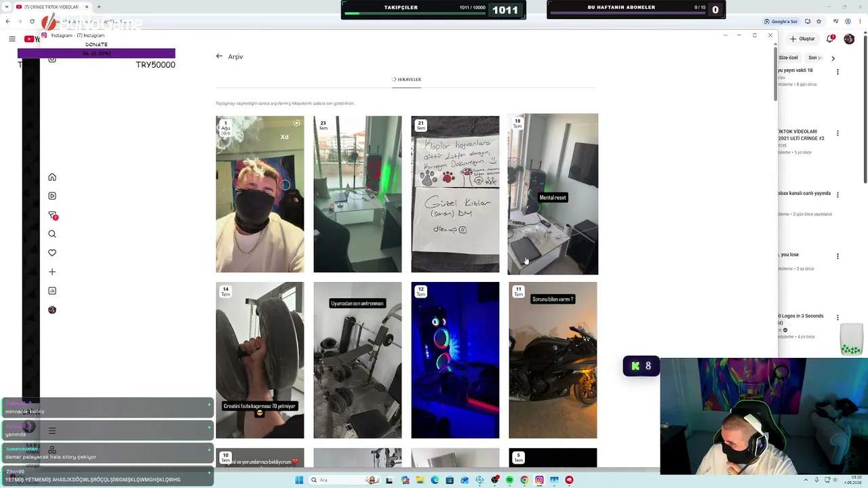Create a new Instagram post
Screen dimensions: 868x488
[x=52, y=272]
